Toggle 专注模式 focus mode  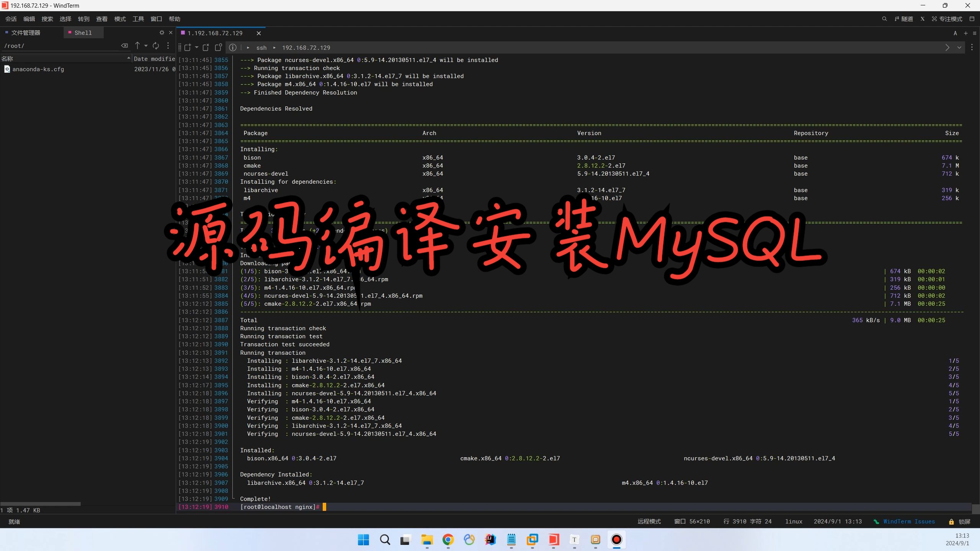click(x=947, y=19)
